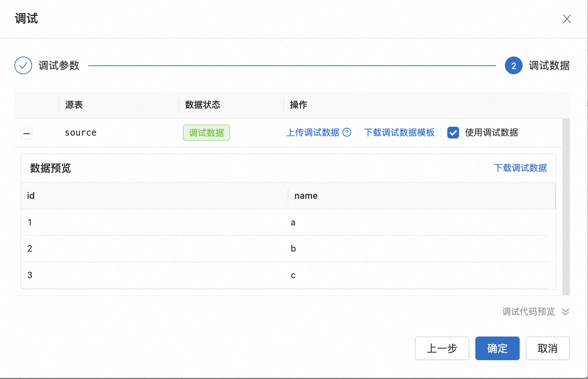Click cell with id 2

coord(30,249)
